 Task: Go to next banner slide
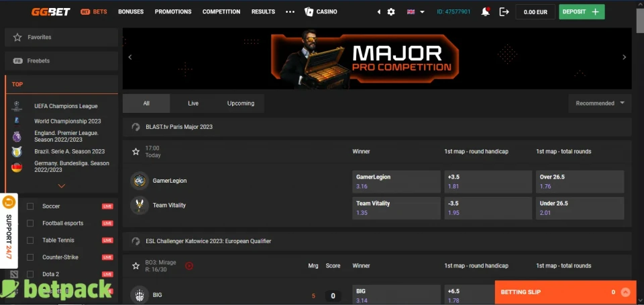(625, 57)
